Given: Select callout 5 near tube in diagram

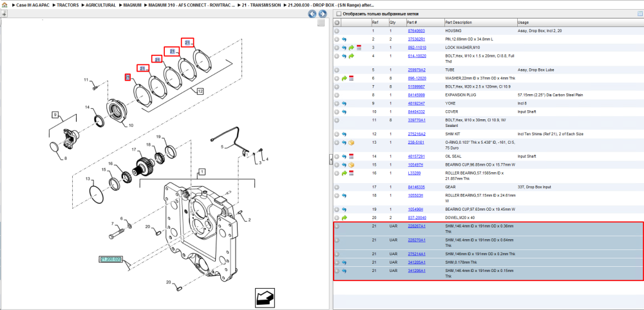Looking at the screenshot, I should click(222, 147).
